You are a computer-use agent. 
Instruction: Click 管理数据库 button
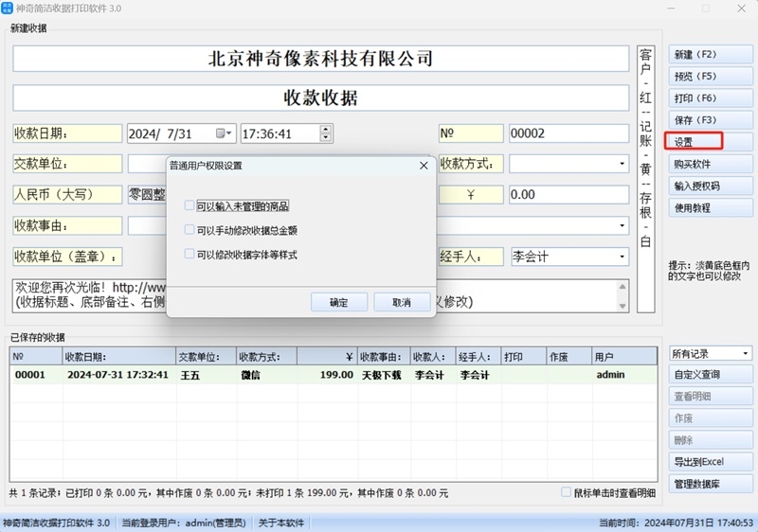[x=711, y=484]
